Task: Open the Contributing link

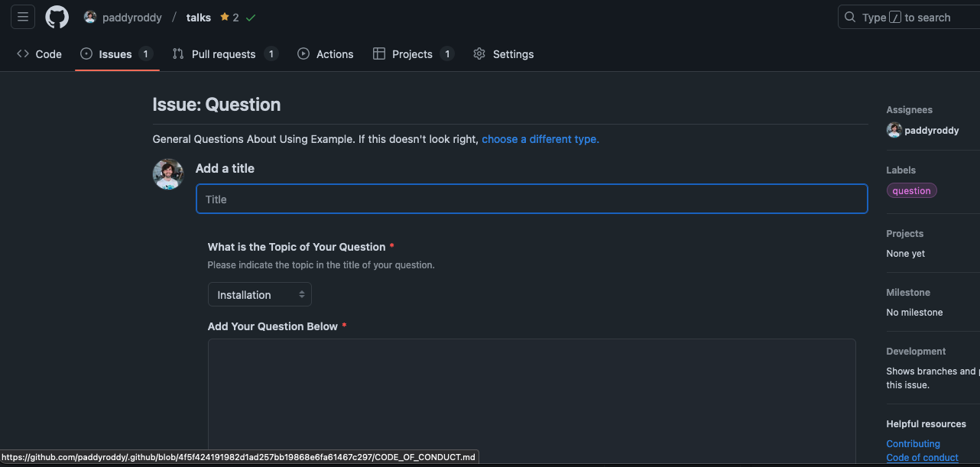Action: [913, 443]
